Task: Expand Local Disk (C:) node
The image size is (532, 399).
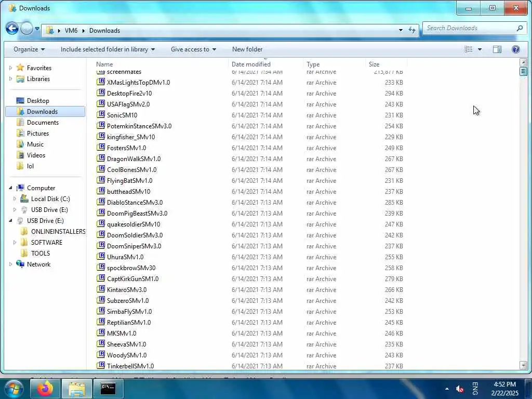Action: (15, 198)
